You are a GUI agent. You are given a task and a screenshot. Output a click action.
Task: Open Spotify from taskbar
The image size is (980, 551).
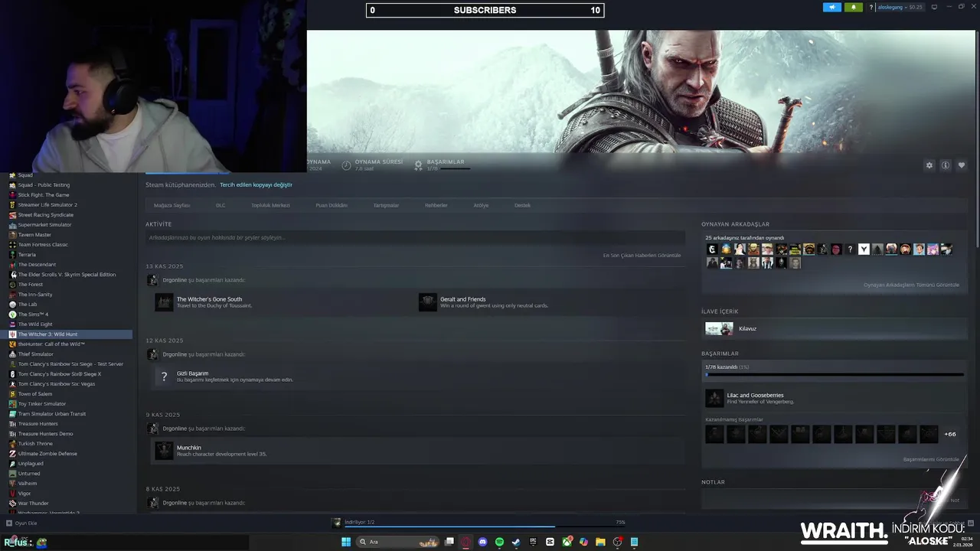pos(499,542)
